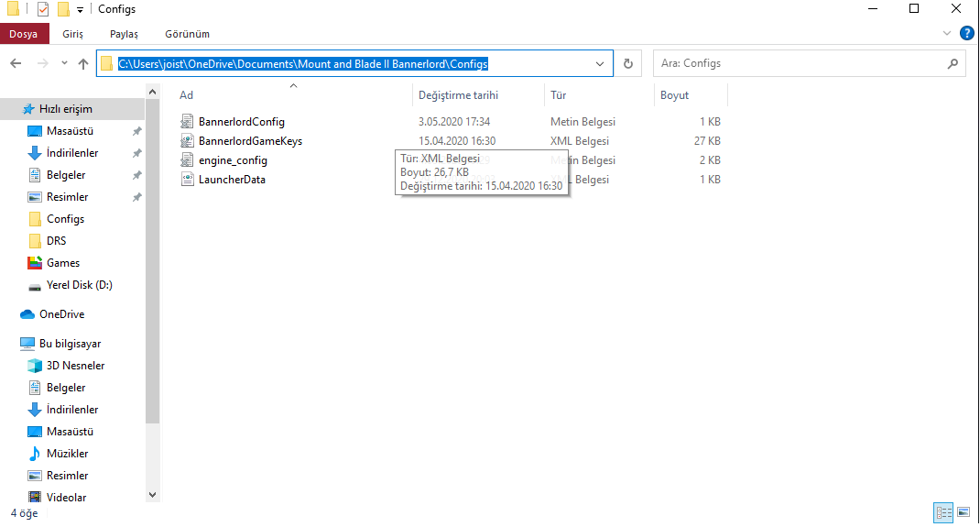Image resolution: width=980 pixels, height=527 pixels.
Task: Click the refresh button beside address bar
Action: pos(628,63)
